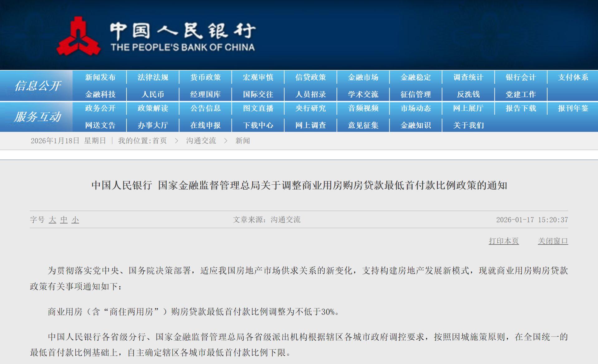Visit the 政策解读 page
Image resolution: width=598 pixels, height=364 pixels.
(x=153, y=109)
